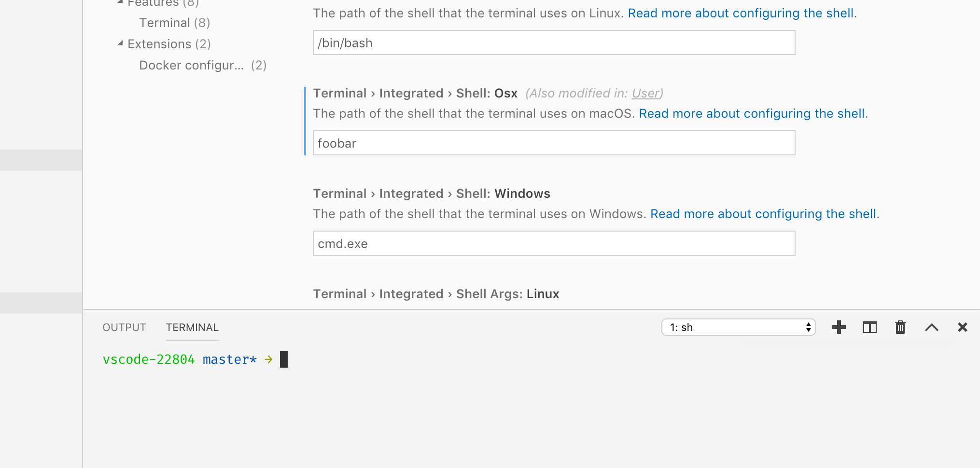Switch to the OUTPUT tab

pos(124,327)
